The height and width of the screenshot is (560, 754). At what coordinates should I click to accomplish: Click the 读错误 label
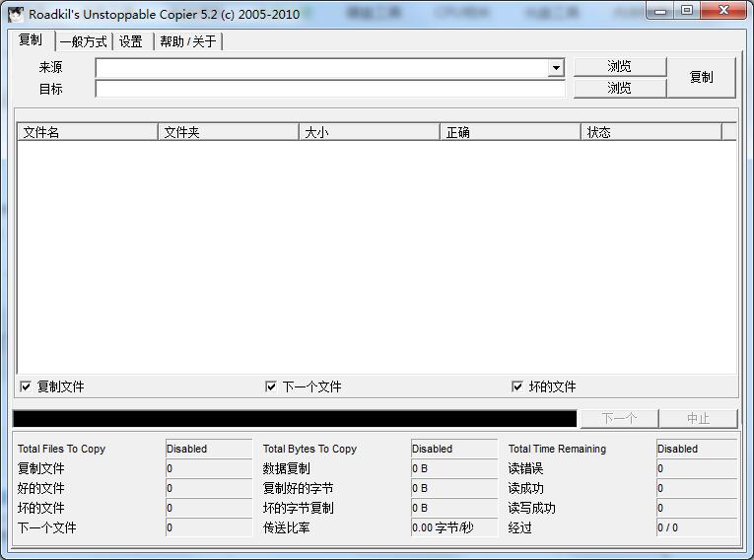(x=525, y=468)
